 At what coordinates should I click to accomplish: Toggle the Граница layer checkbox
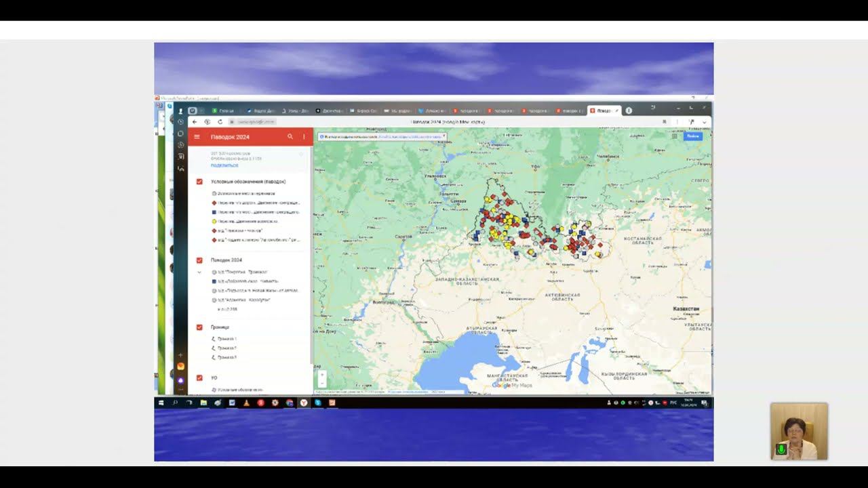pos(200,327)
